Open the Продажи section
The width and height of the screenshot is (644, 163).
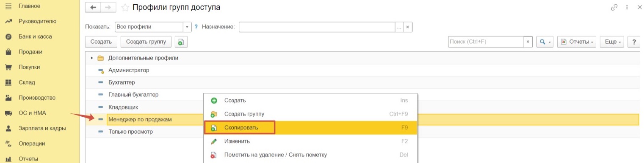pyautogui.click(x=30, y=52)
